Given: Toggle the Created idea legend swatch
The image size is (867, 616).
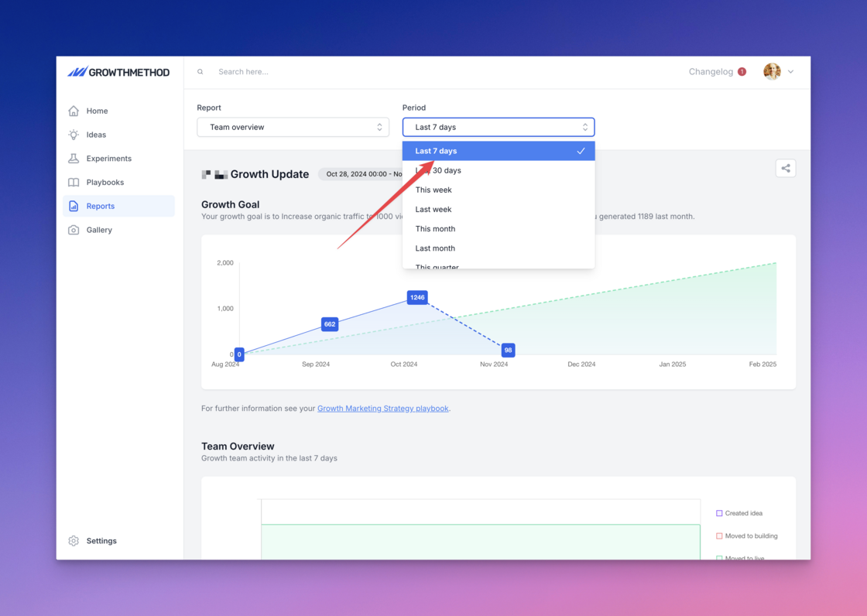Looking at the screenshot, I should click(x=719, y=513).
